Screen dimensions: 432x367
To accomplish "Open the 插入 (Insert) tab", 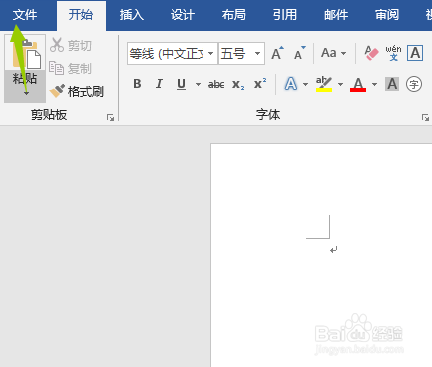I will pyautogui.click(x=132, y=15).
